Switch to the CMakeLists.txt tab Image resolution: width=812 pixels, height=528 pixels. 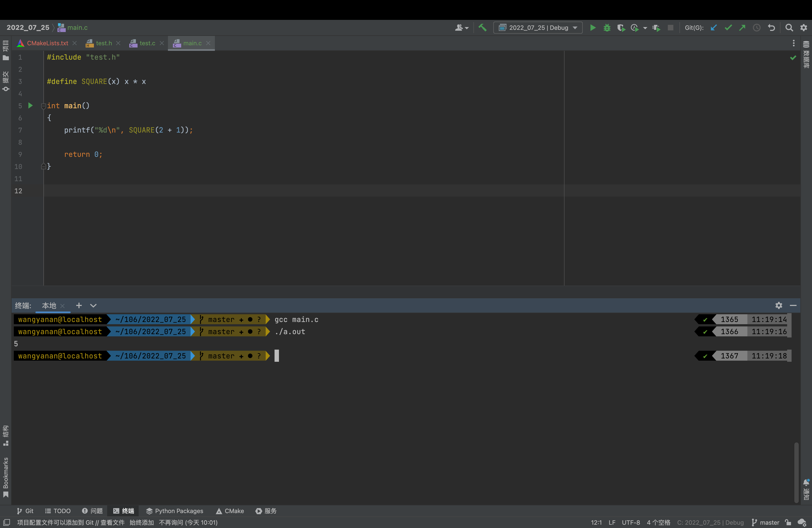pos(47,43)
